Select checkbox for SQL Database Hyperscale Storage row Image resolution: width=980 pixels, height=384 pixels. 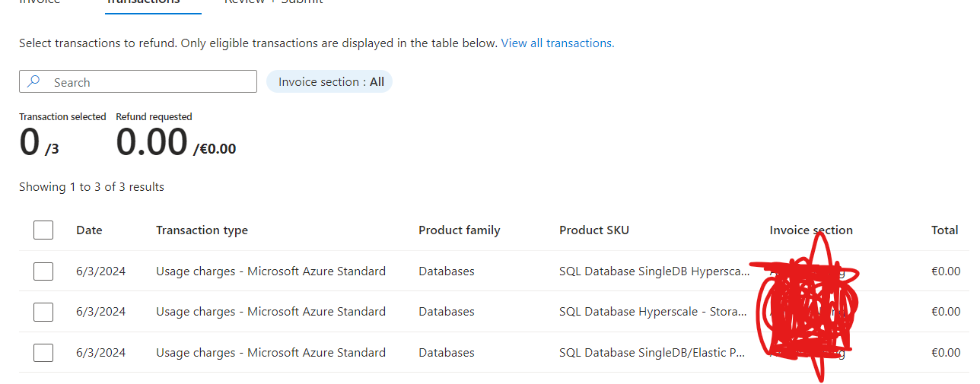tap(43, 312)
